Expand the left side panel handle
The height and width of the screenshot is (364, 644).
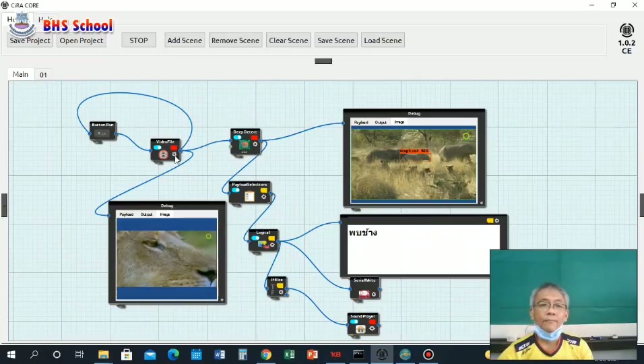point(3,205)
